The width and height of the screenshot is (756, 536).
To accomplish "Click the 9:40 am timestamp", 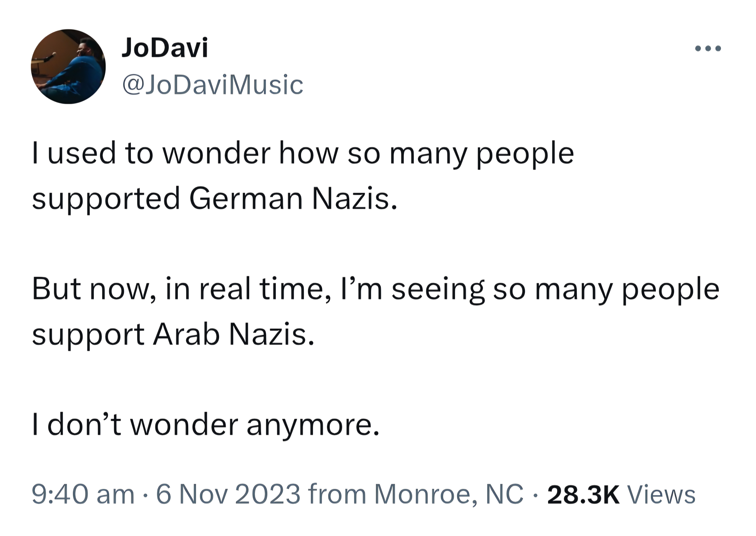I will tap(83, 494).
